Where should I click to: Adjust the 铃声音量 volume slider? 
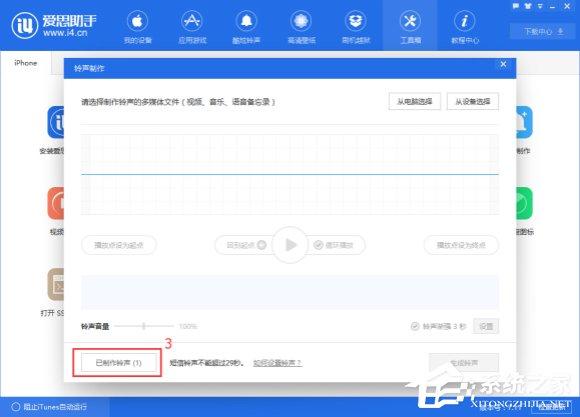point(144,326)
